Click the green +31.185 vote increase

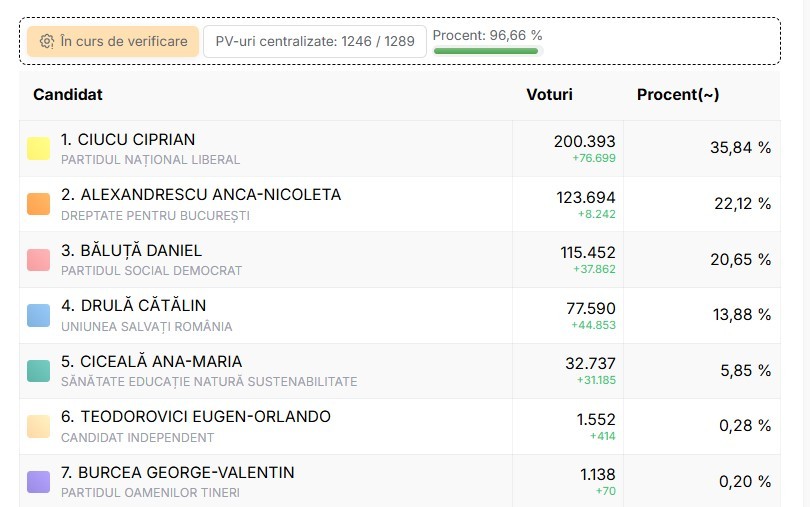tap(596, 380)
